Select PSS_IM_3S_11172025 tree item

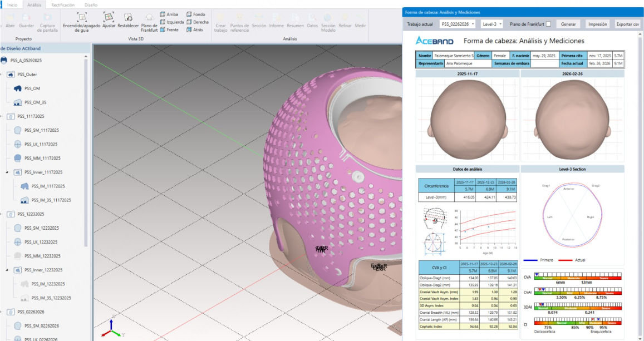(51, 200)
